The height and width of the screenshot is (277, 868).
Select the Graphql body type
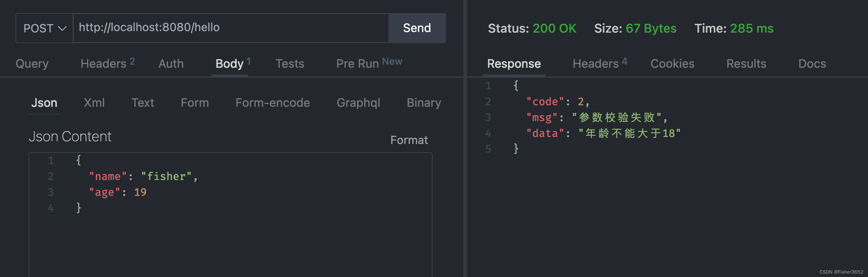tap(358, 103)
